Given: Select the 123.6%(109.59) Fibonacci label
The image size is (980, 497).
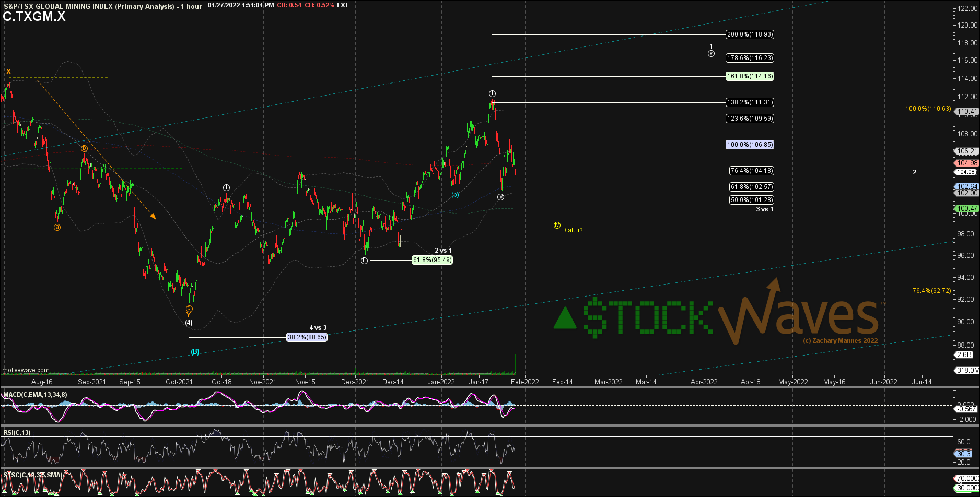Looking at the screenshot, I should click(750, 119).
